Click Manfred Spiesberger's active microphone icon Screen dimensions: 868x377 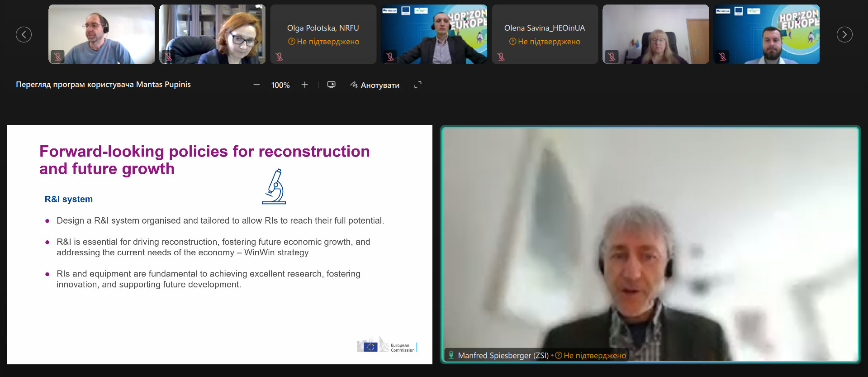coord(451,355)
